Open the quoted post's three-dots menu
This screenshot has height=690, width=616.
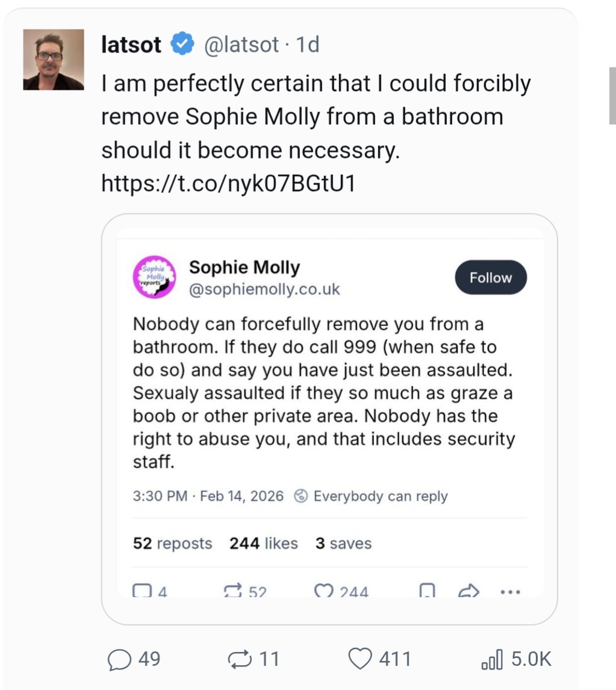click(511, 591)
